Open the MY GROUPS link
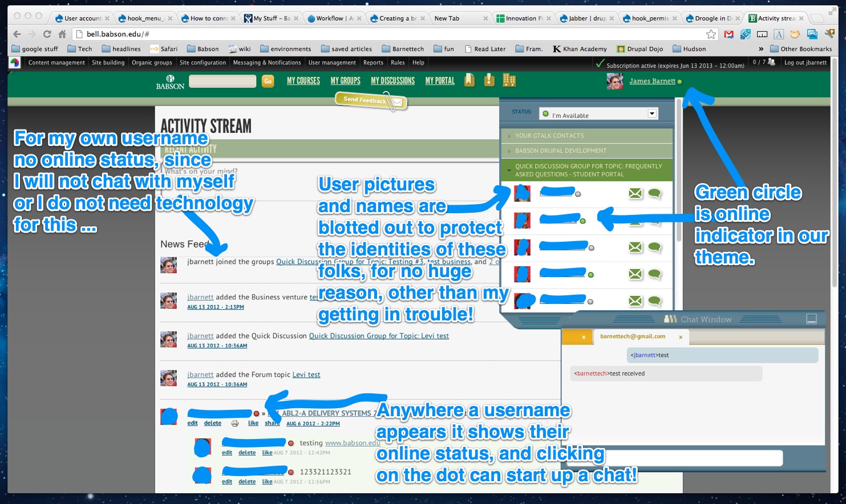846x504 pixels. [345, 81]
